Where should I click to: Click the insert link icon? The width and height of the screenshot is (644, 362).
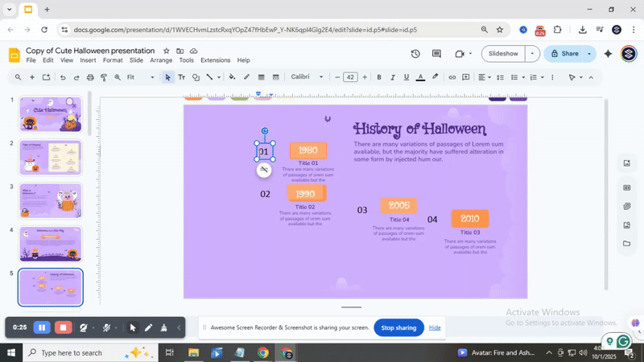(x=452, y=77)
